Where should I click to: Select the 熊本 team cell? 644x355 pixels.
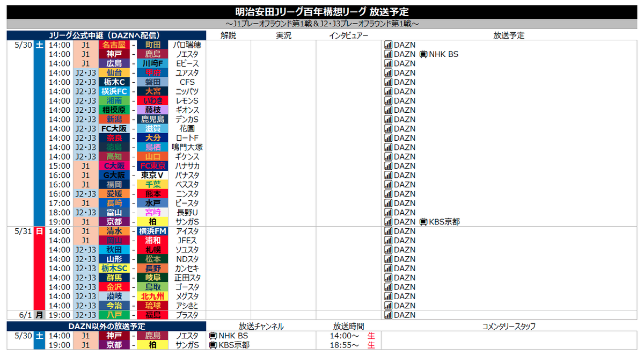tap(152, 194)
